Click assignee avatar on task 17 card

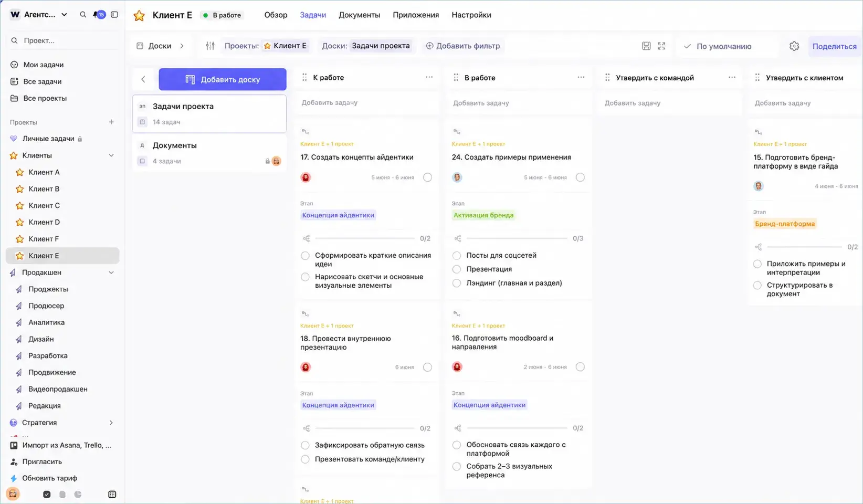(x=306, y=177)
